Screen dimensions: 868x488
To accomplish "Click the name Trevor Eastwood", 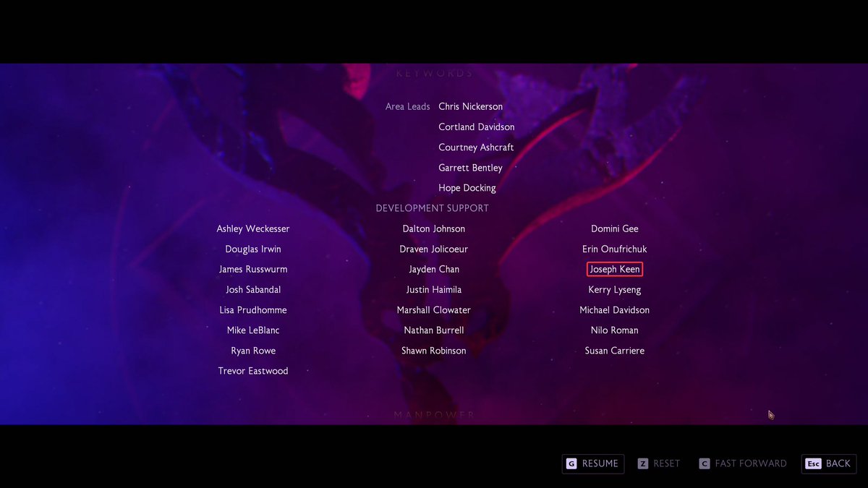I will (253, 370).
